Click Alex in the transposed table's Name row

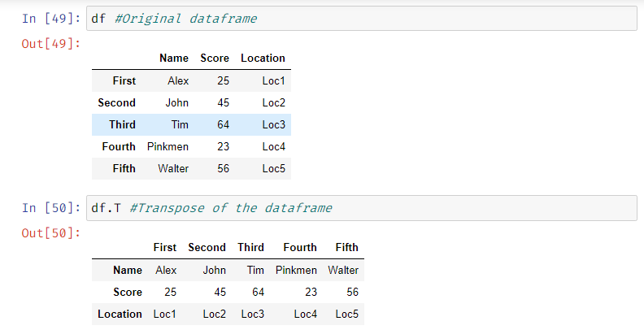click(x=166, y=270)
